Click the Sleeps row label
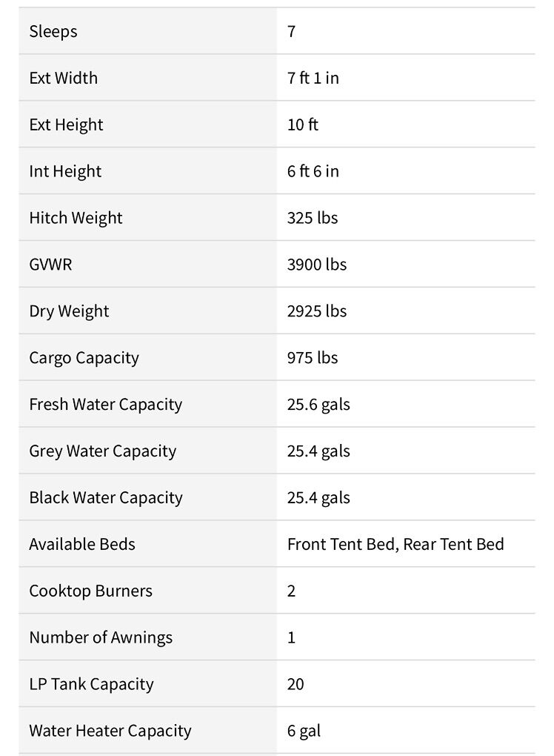 coord(53,32)
